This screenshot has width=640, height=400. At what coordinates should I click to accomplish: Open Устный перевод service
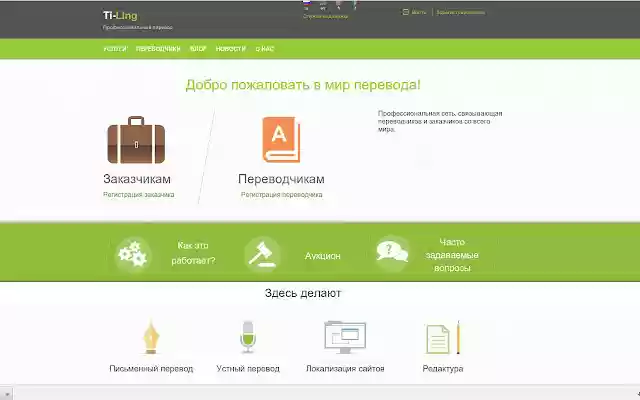[248, 369]
